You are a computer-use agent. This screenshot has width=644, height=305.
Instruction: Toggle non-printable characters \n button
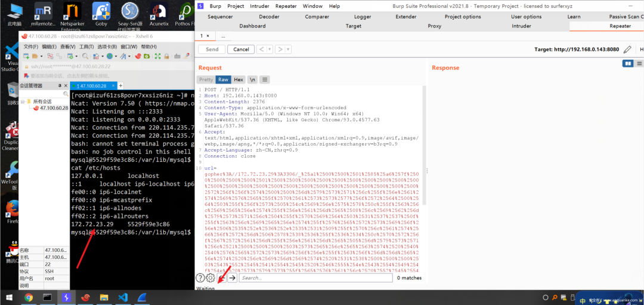[x=253, y=80]
